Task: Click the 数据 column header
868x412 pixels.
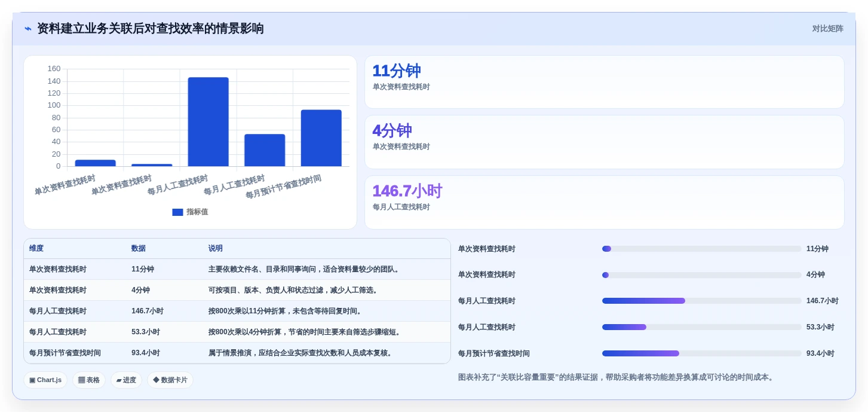Action: coord(139,249)
